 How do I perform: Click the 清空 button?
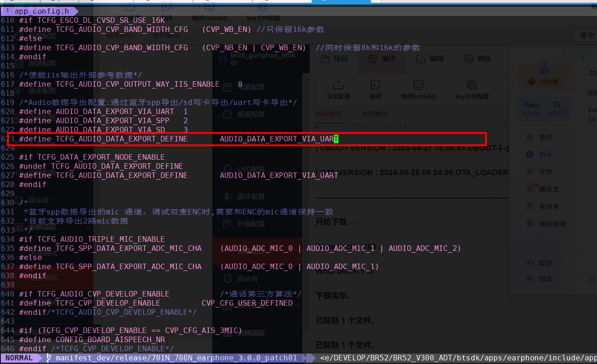[587, 36]
